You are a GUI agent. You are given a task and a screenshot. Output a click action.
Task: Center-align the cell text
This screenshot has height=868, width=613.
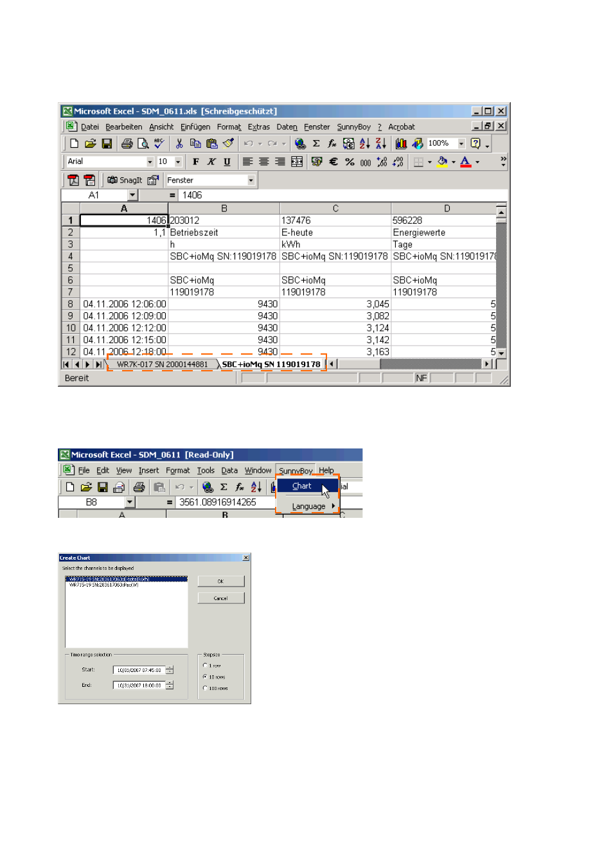(x=264, y=162)
